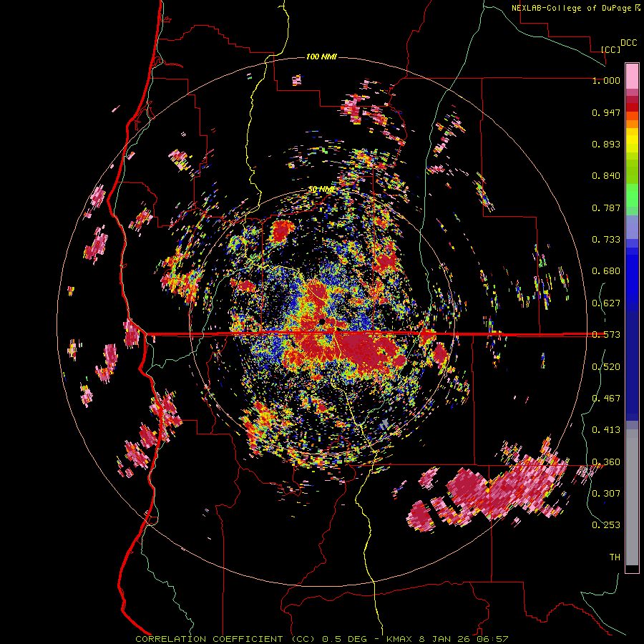
Task: Click the 100 NMI range ring label
Action: pyautogui.click(x=321, y=57)
